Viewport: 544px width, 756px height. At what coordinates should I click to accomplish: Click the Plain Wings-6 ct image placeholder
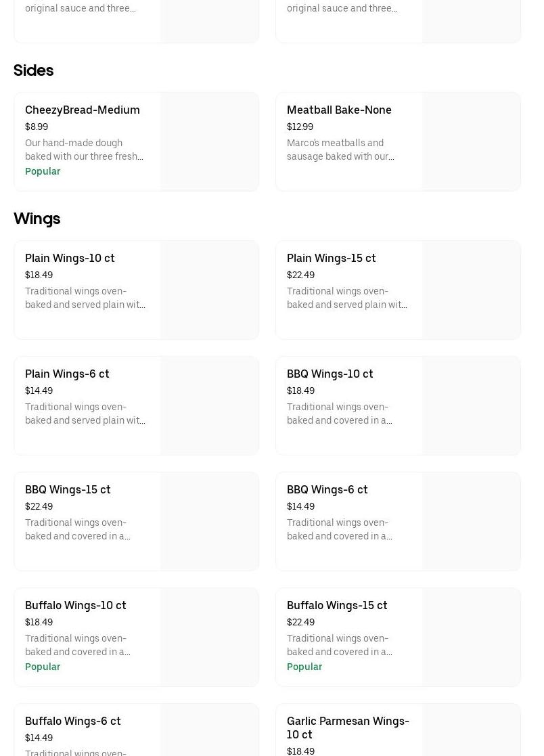(x=210, y=406)
